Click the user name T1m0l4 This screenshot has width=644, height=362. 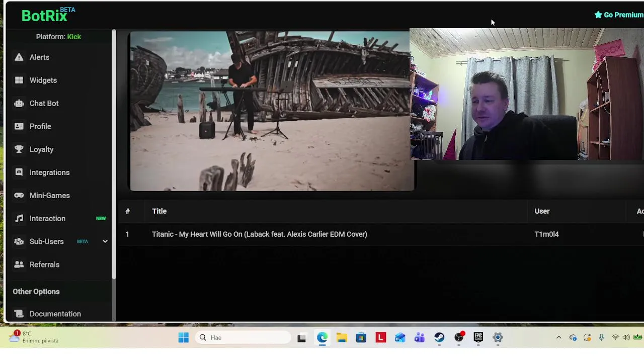coord(546,234)
